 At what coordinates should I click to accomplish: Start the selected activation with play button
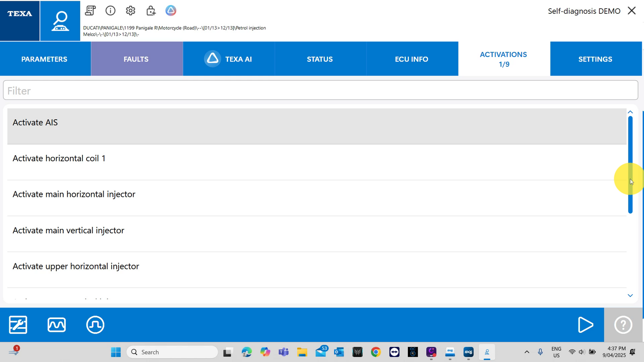coord(585,325)
